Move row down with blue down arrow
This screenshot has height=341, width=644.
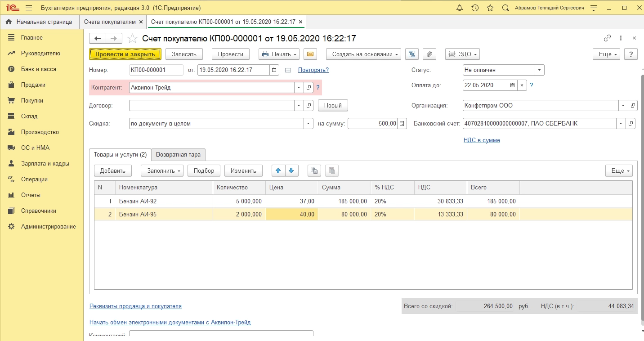pos(291,170)
